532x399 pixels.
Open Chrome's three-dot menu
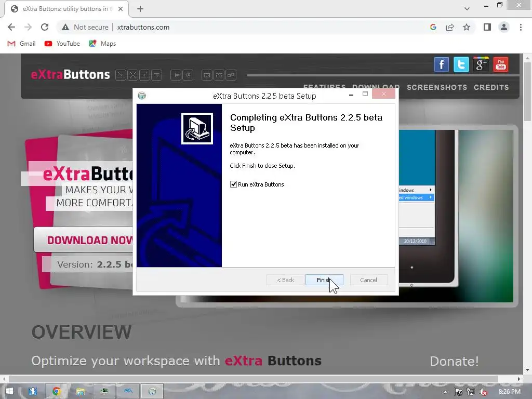[x=521, y=27]
